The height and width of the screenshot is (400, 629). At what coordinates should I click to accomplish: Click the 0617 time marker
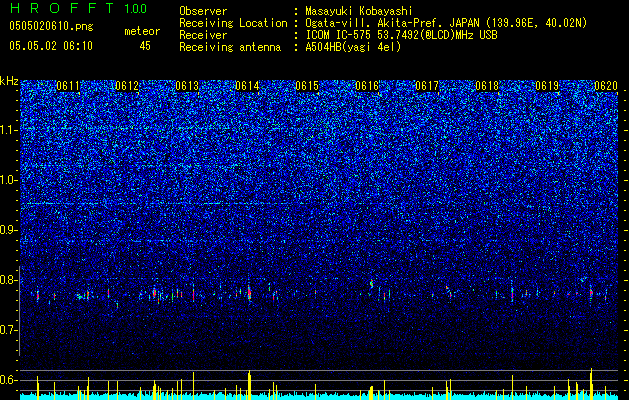(x=427, y=86)
